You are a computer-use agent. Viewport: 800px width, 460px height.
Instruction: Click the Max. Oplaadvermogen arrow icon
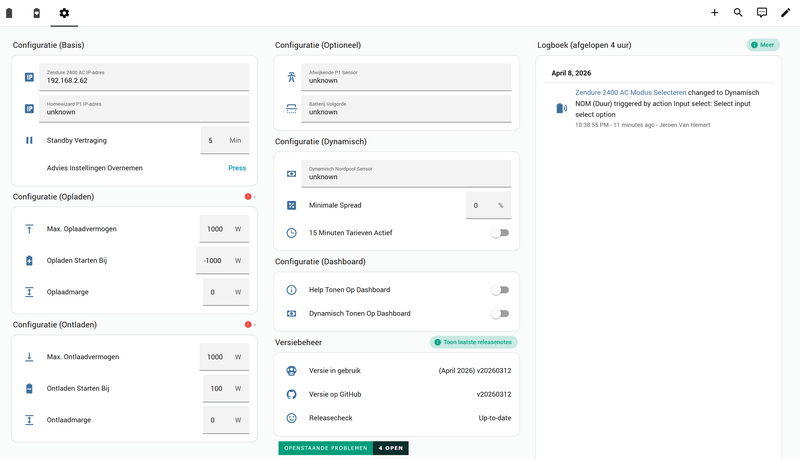pos(29,229)
